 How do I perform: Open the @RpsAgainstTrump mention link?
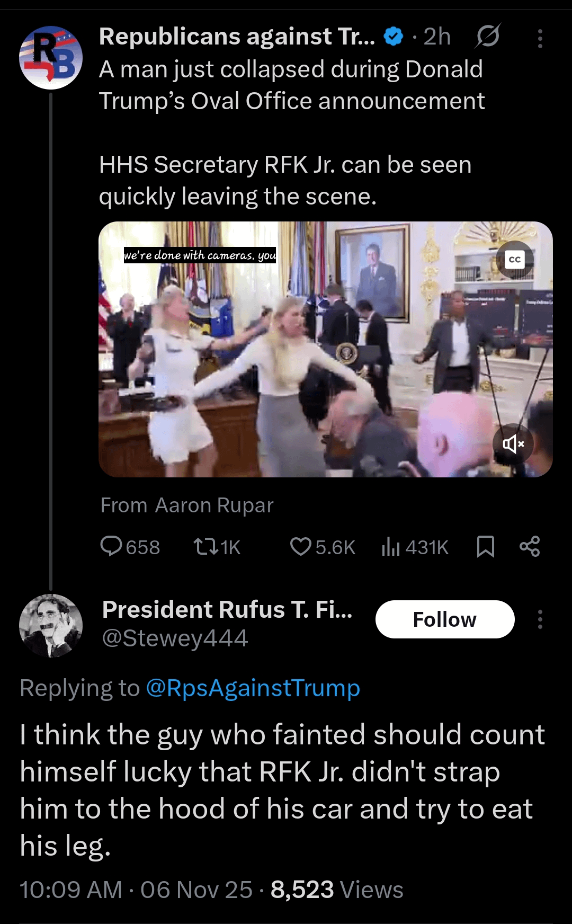pos(253,688)
